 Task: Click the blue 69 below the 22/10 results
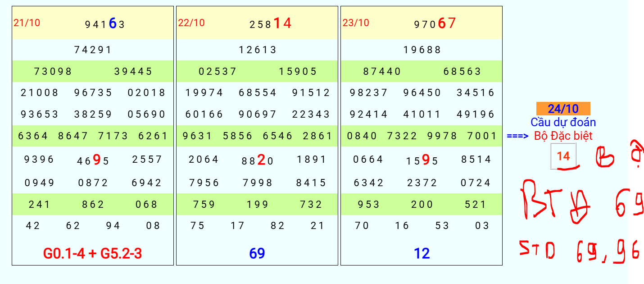tap(257, 254)
